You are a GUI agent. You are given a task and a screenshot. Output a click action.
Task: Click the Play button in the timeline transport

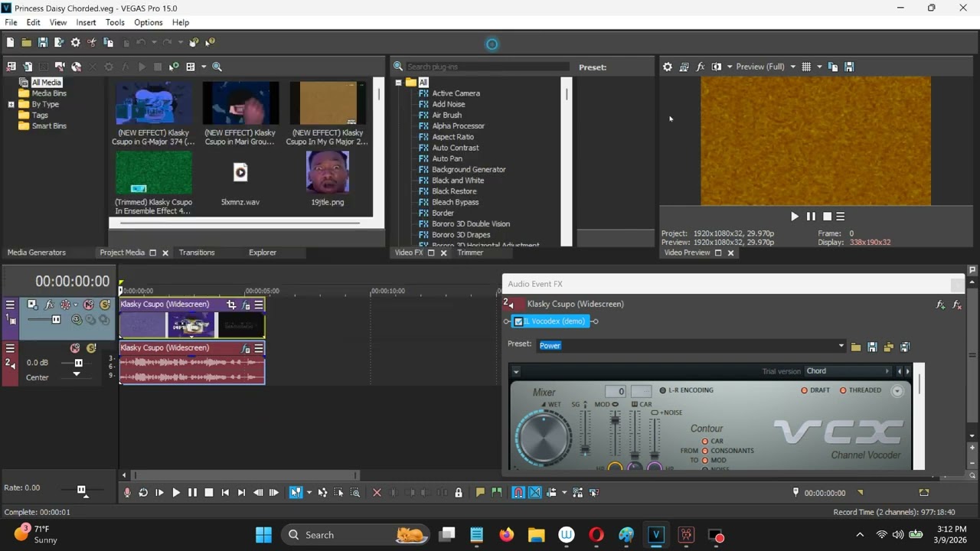(x=176, y=493)
